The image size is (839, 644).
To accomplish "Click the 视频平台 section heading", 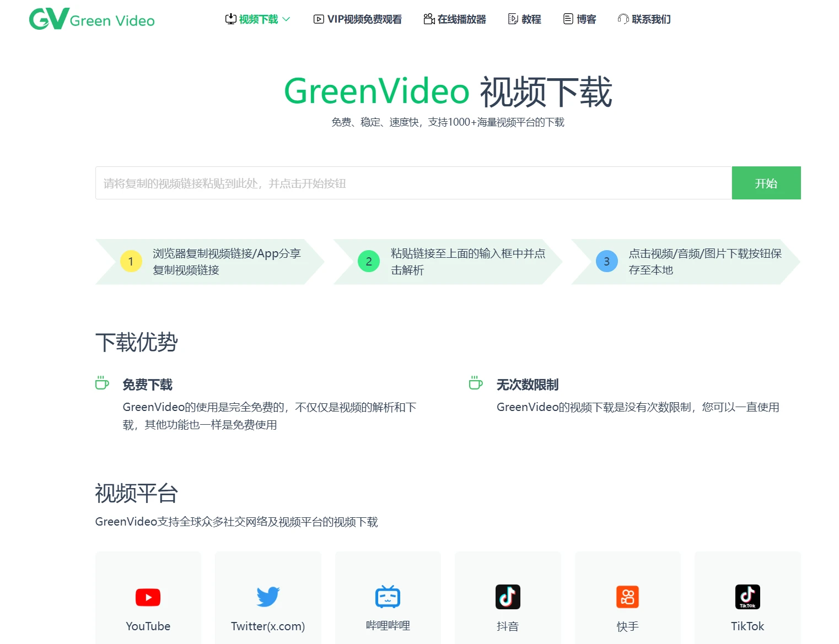I will click(x=137, y=493).
